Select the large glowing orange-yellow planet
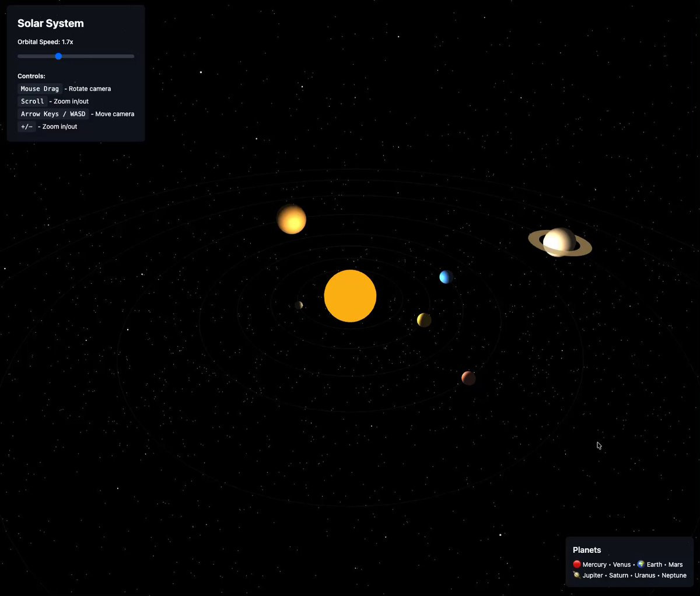Image resolution: width=700 pixels, height=596 pixels. coord(292,219)
